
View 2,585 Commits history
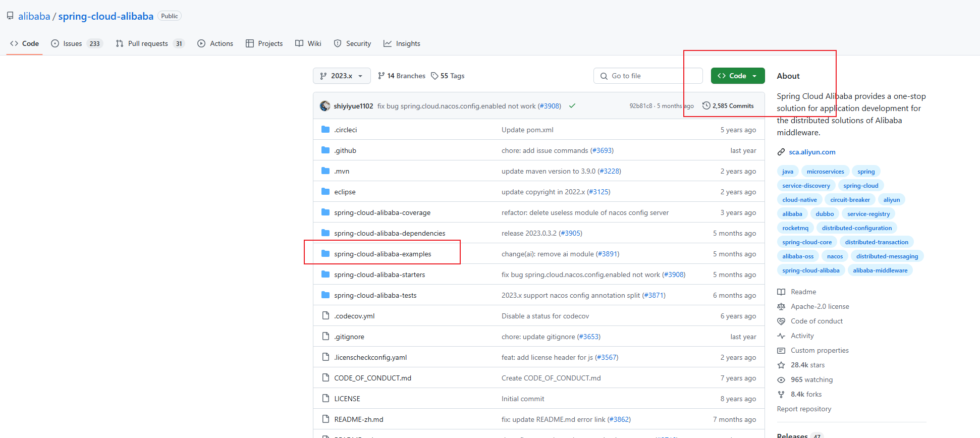[728, 106]
